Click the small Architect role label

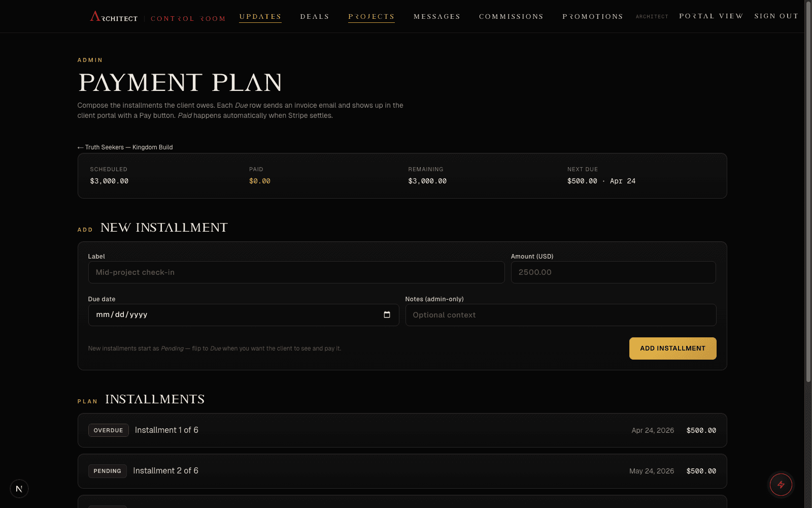[652, 17]
